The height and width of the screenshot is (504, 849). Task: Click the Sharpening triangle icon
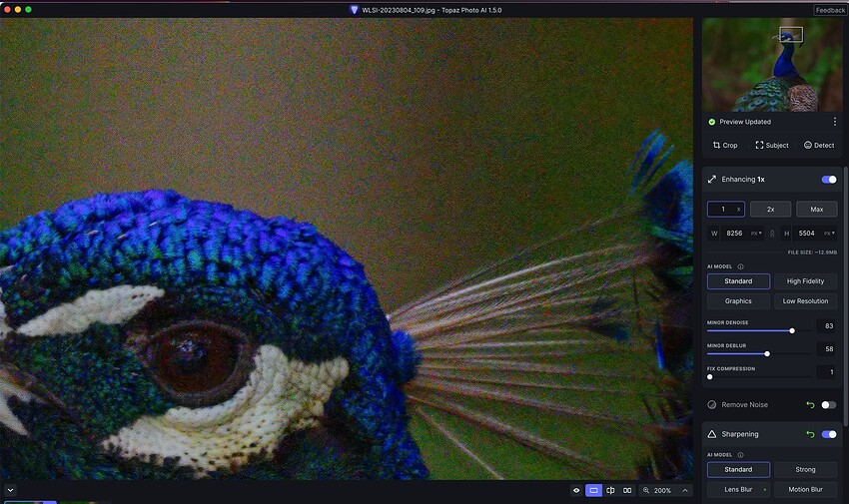click(x=712, y=434)
